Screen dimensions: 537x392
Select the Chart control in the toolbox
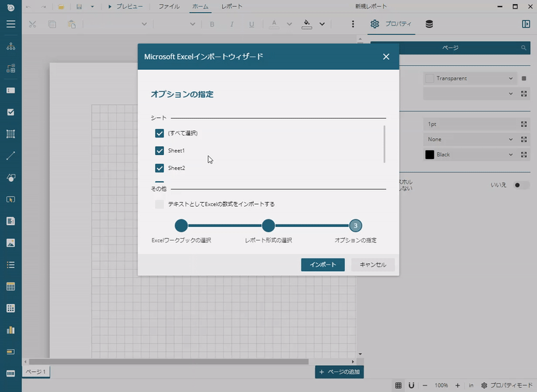click(x=11, y=330)
